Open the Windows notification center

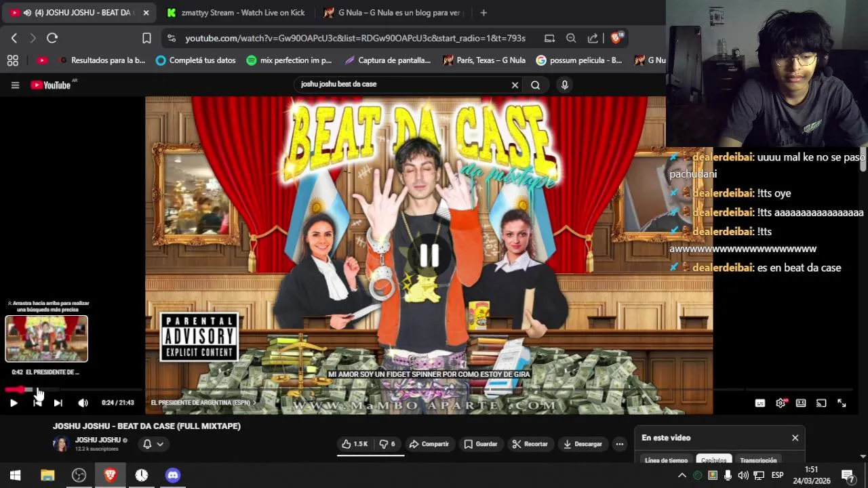pos(848,475)
